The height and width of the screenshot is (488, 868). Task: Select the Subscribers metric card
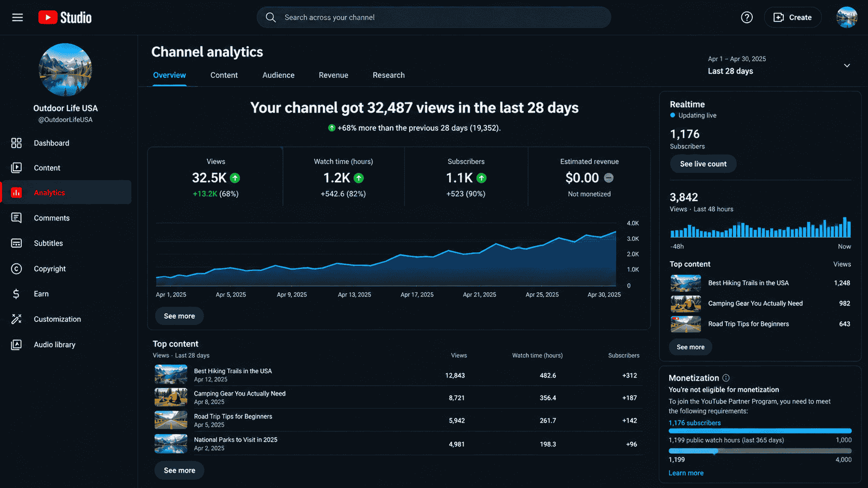pyautogui.click(x=466, y=177)
